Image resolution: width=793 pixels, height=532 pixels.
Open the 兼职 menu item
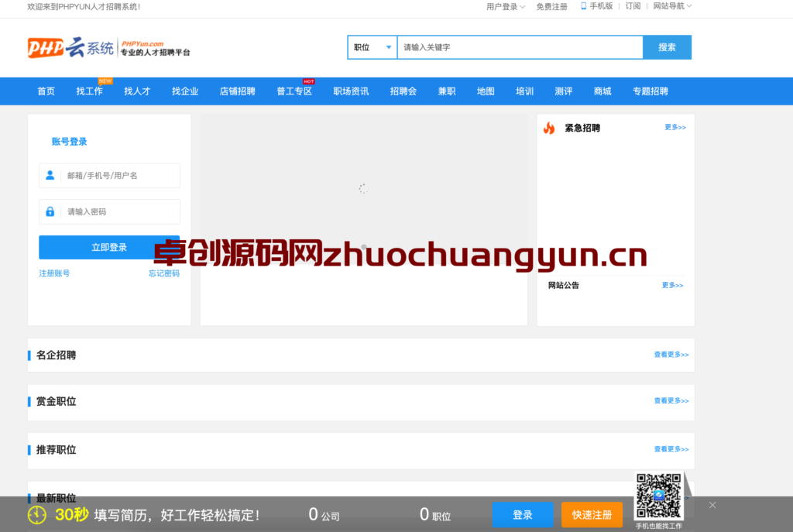(447, 91)
